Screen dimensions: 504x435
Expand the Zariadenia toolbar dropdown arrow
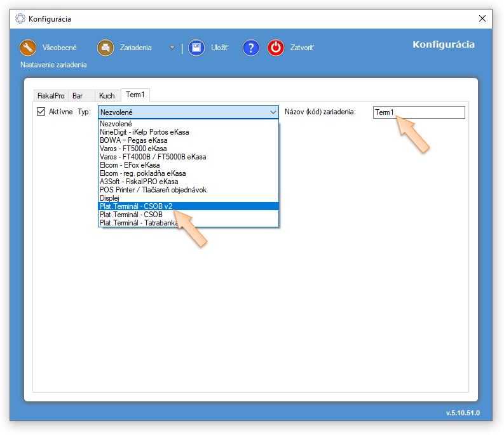click(172, 48)
